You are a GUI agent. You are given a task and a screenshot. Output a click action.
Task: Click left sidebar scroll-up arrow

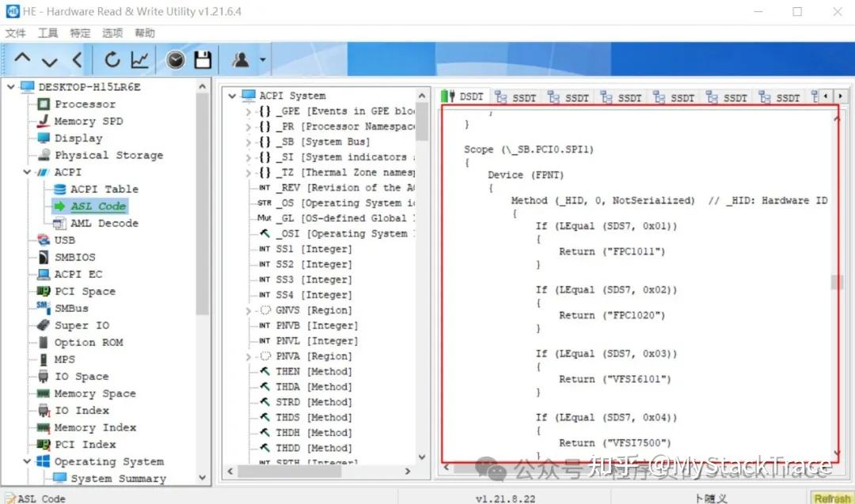[x=203, y=86]
